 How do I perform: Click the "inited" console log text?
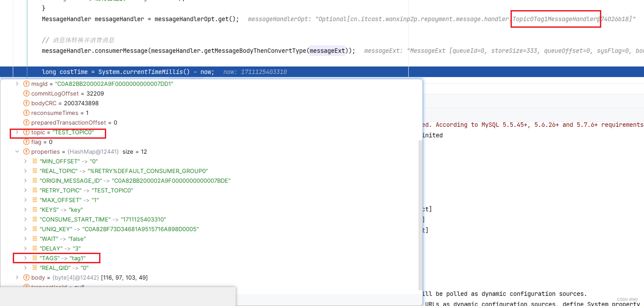[x=432, y=135]
